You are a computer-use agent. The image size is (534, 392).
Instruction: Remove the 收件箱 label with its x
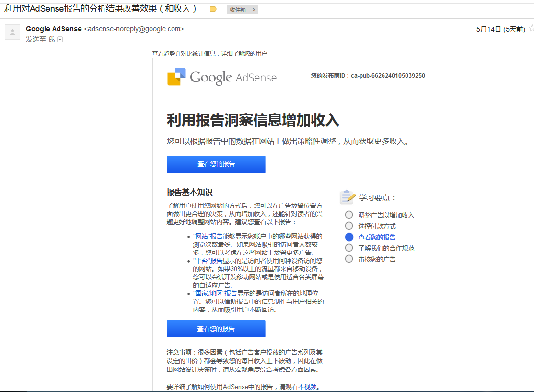254,10
